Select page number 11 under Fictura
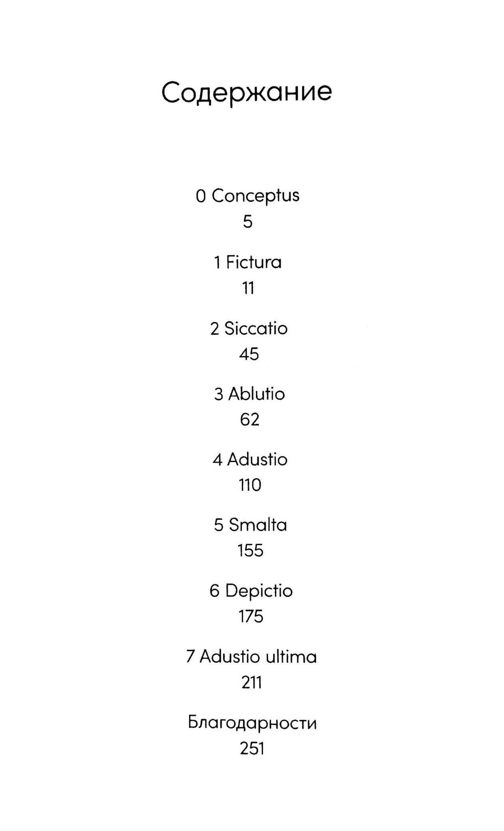Screen dimensions: 504x831 click(248, 288)
